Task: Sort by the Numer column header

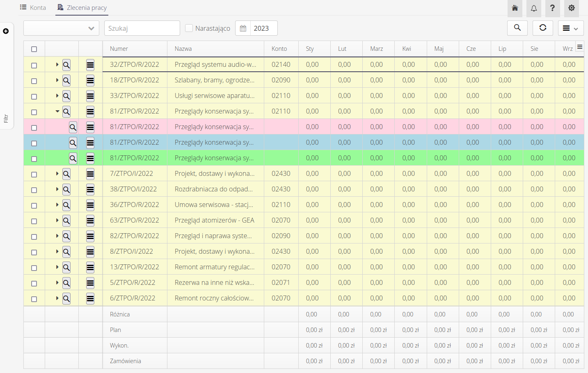Action: click(x=119, y=49)
